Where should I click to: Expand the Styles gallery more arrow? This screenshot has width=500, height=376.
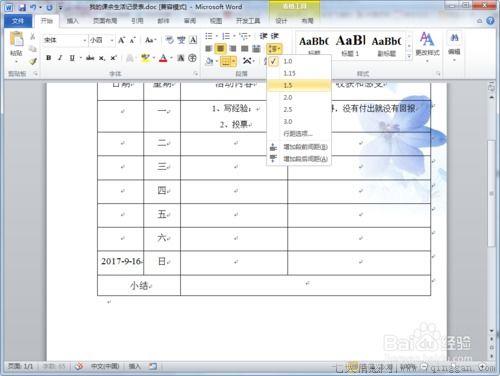pyautogui.click(x=409, y=57)
